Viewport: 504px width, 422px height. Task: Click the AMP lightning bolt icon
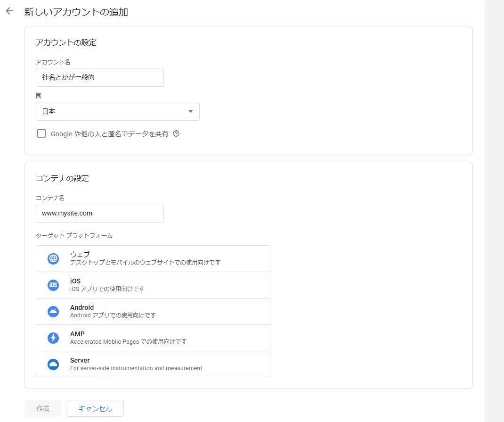click(53, 338)
